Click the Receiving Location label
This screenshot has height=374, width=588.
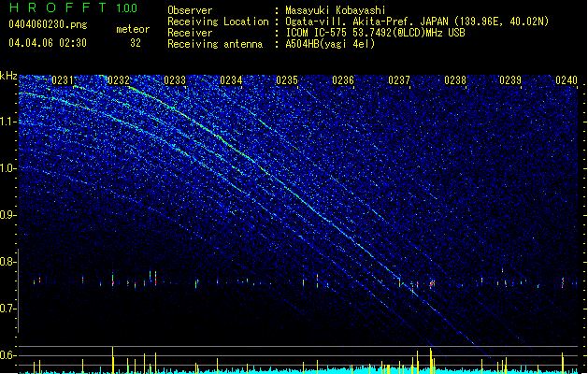point(218,22)
